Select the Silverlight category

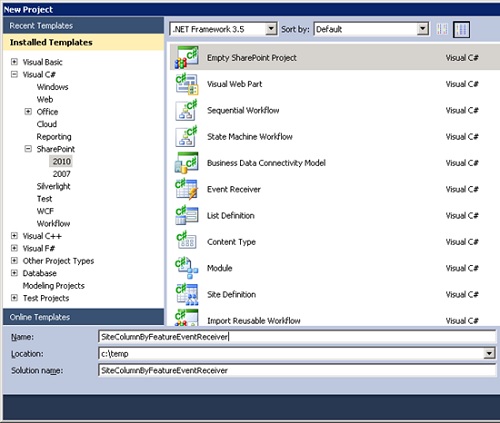pyautogui.click(x=53, y=186)
